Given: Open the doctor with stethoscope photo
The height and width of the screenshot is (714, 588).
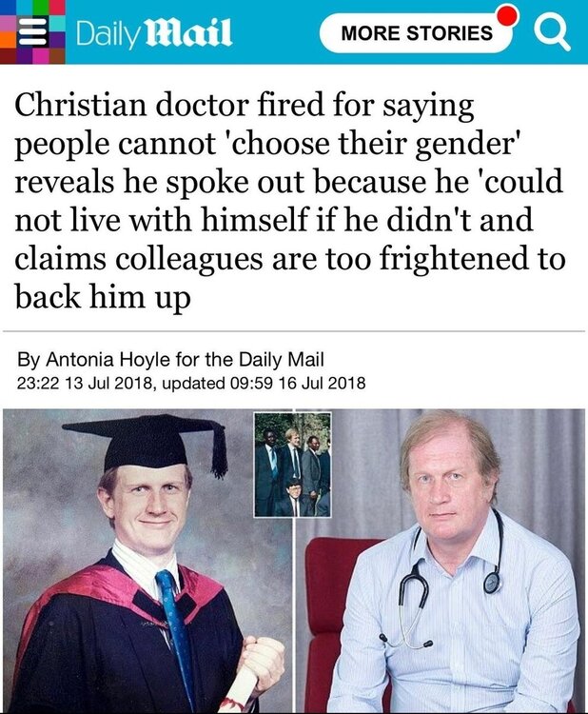Looking at the screenshot, I should click(x=441, y=561).
